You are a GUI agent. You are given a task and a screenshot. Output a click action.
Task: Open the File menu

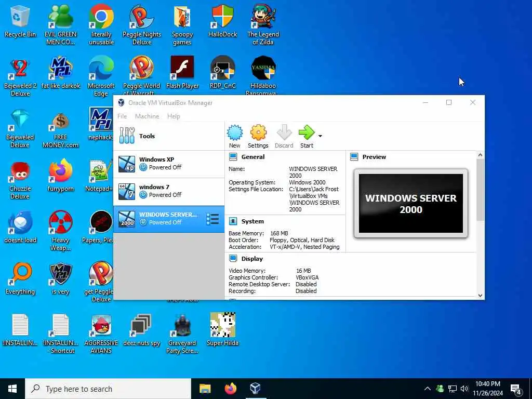(x=122, y=116)
